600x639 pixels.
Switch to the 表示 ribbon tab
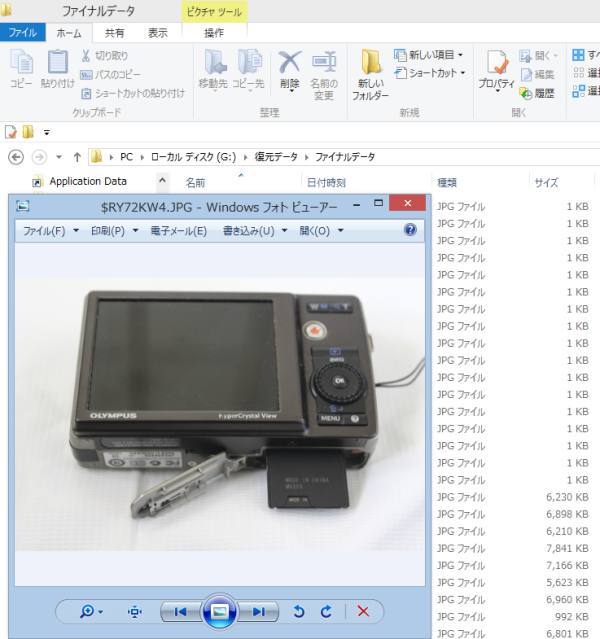tap(158, 32)
